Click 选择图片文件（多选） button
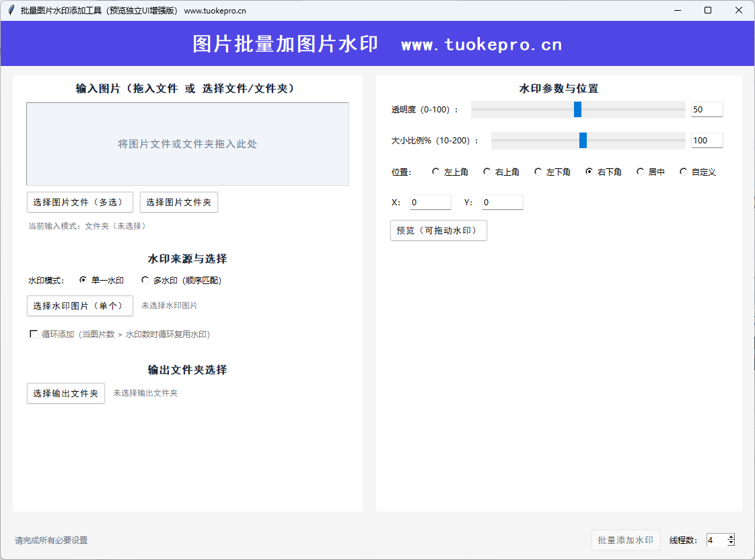 79,202
